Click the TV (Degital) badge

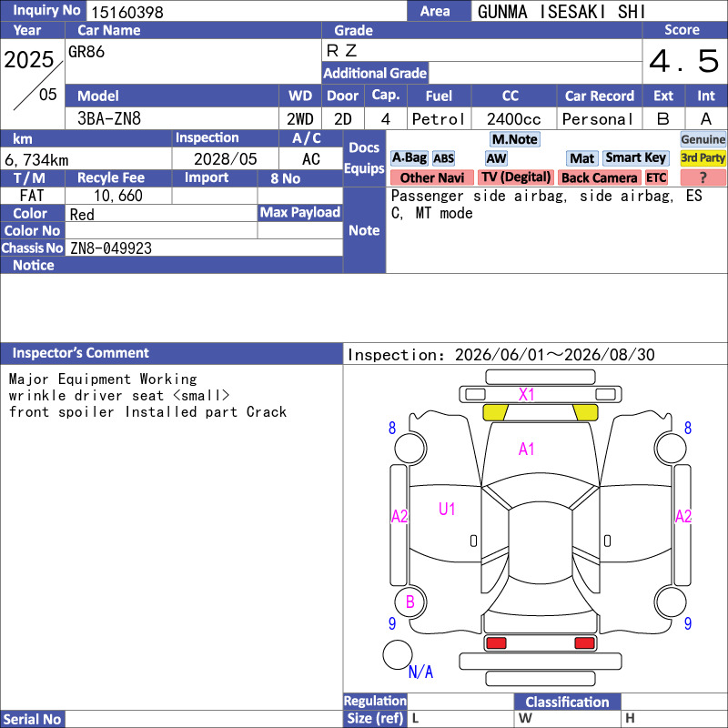point(515,177)
